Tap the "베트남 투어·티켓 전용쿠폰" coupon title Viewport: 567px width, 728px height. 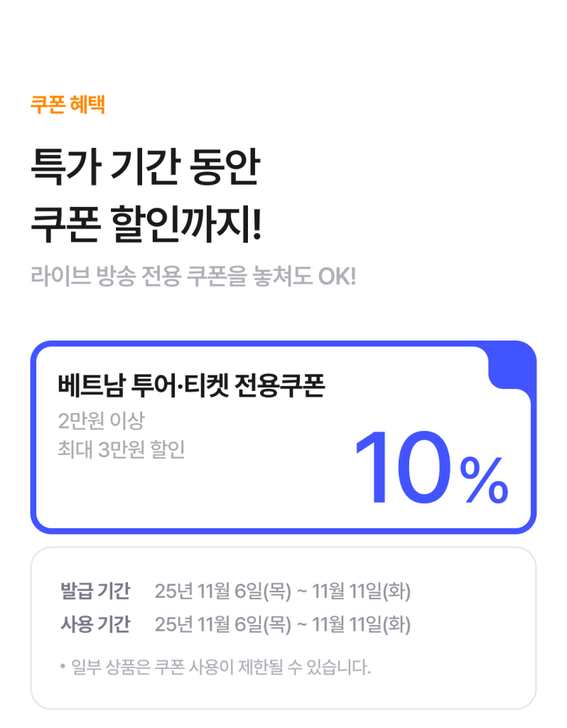(191, 385)
